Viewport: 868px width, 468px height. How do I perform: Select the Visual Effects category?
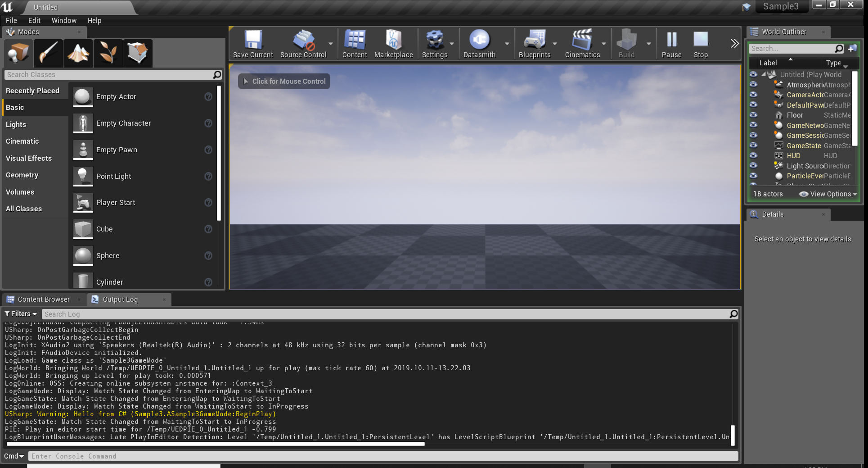[x=36, y=158]
